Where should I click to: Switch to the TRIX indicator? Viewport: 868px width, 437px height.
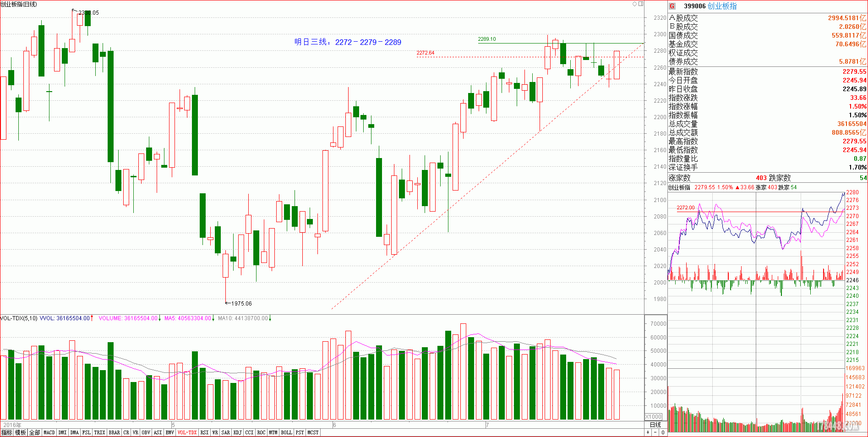pos(99,432)
